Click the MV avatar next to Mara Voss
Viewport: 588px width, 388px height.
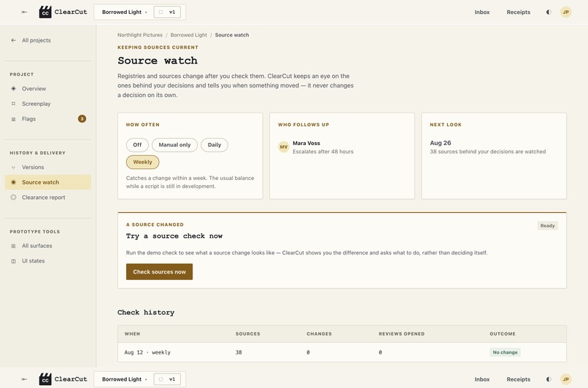pyautogui.click(x=284, y=147)
